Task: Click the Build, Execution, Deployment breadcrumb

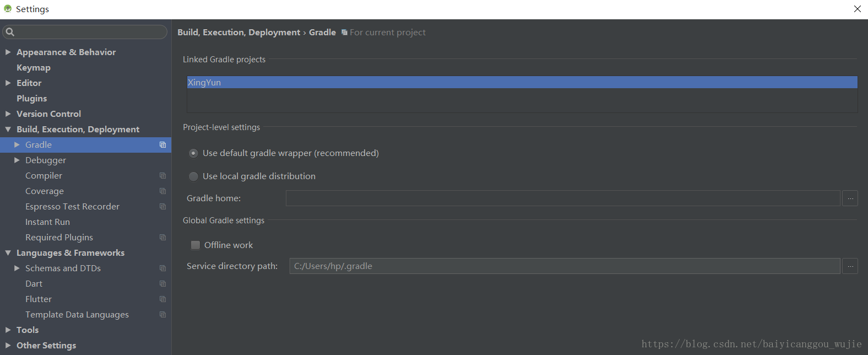Action: [x=239, y=33]
